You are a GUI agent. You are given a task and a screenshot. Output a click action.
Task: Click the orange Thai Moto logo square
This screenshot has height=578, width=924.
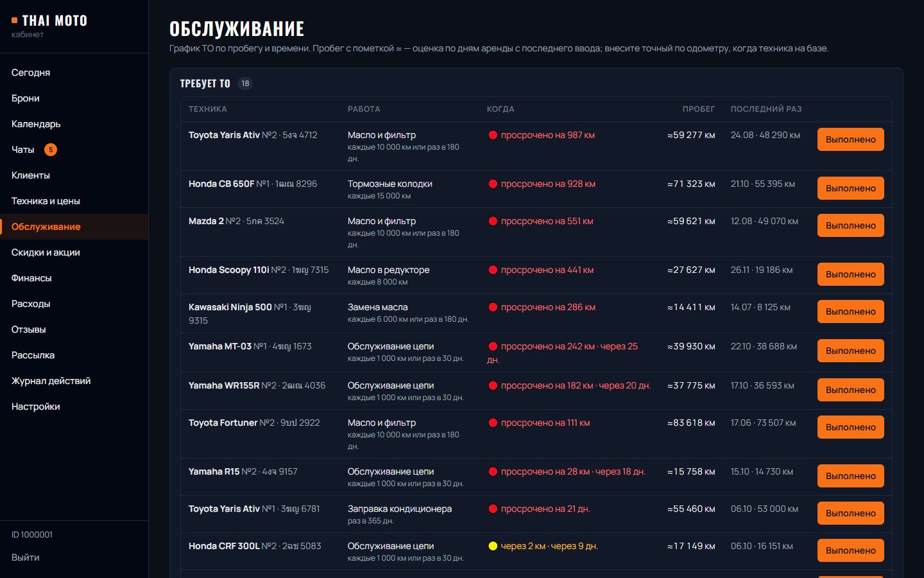14,21
